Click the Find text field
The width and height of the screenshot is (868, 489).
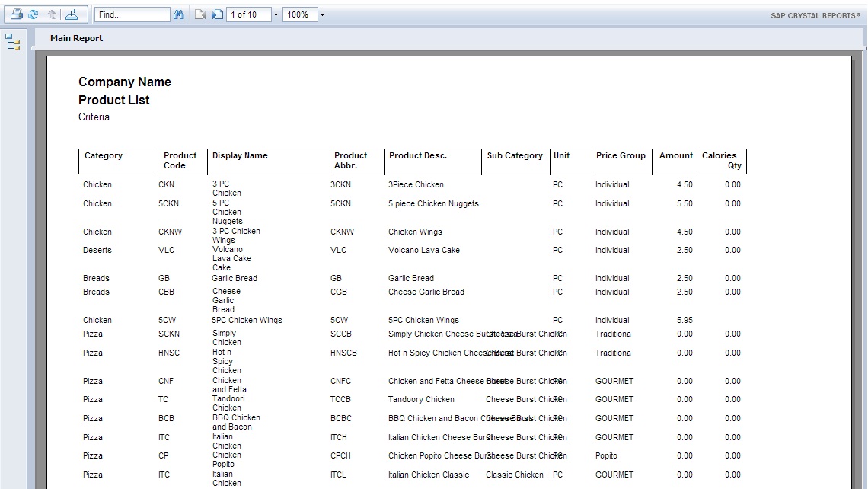click(x=132, y=14)
